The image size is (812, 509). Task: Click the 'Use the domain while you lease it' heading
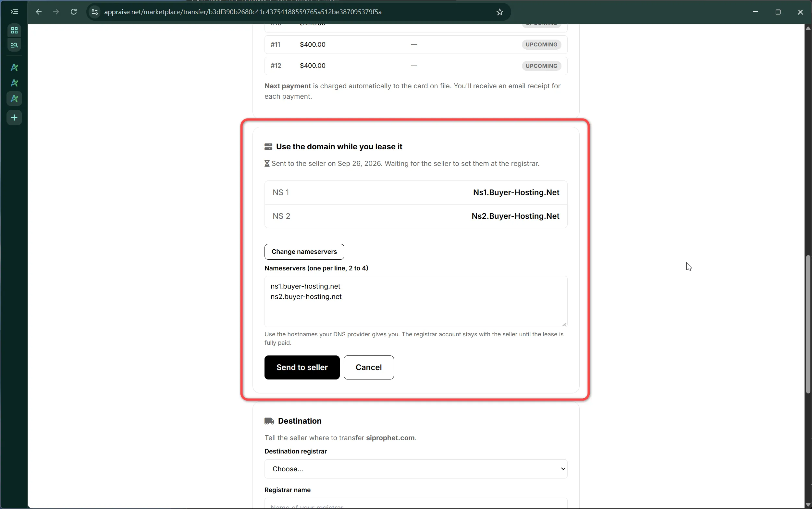tap(339, 147)
